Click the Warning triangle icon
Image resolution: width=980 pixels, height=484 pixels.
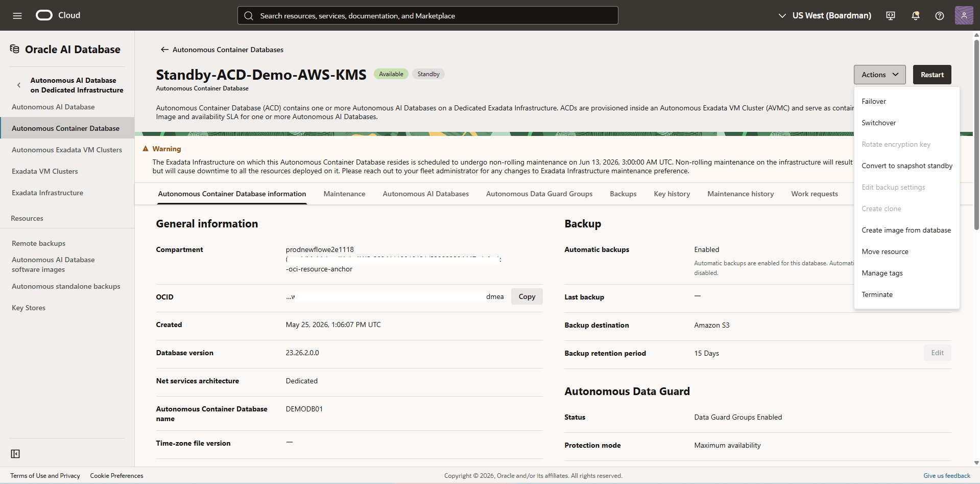pos(146,149)
